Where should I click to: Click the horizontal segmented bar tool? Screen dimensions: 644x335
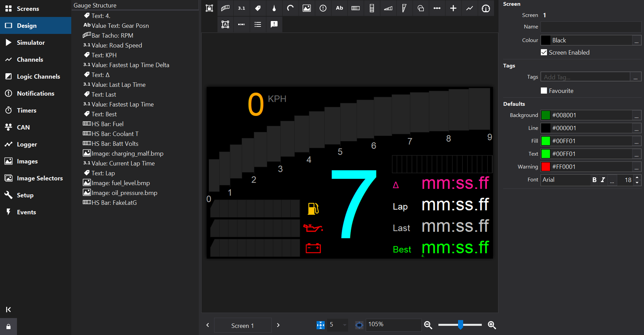point(356,8)
